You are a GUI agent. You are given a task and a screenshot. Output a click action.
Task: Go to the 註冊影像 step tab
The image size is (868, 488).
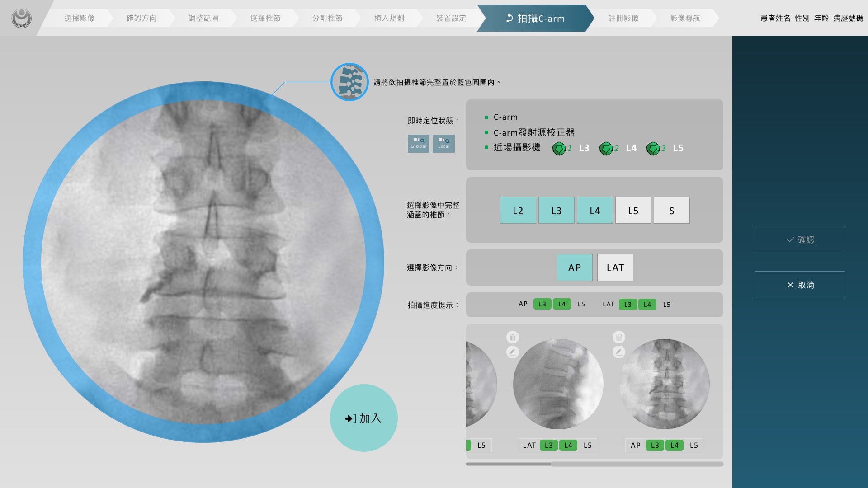pos(623,18)
